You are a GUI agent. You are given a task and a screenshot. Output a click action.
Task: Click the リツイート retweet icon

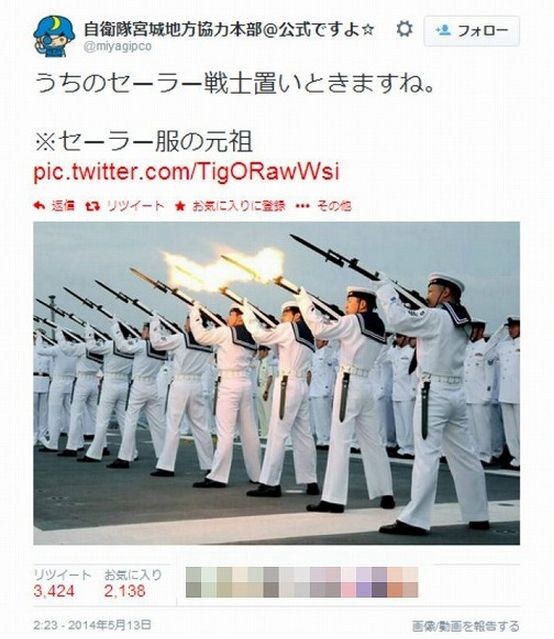[93, 206]
